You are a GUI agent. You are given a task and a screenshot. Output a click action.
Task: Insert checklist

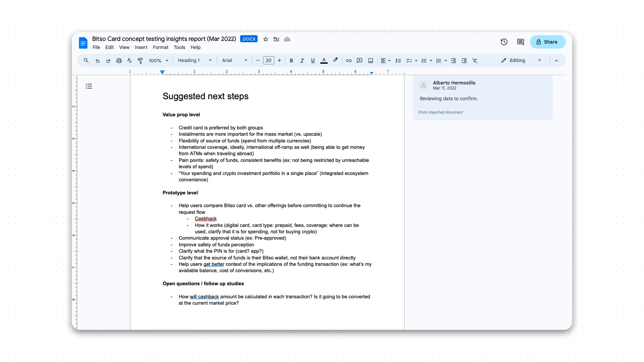click(409, 61)
